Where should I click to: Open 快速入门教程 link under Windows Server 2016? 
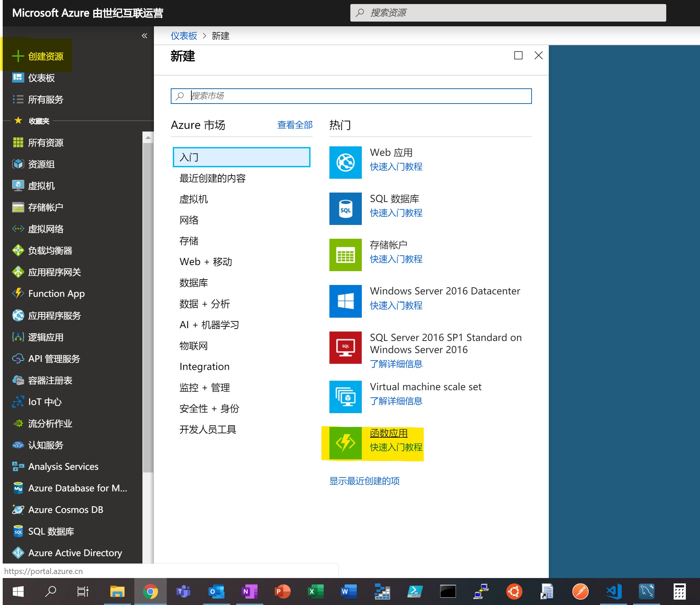point(396,305)
